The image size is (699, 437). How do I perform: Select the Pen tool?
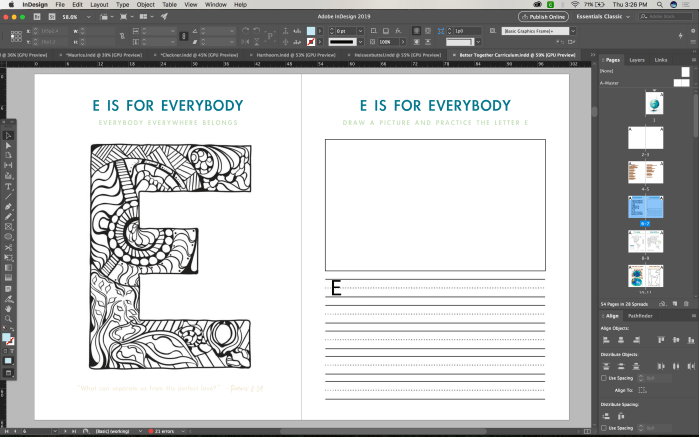click(8, 206)
